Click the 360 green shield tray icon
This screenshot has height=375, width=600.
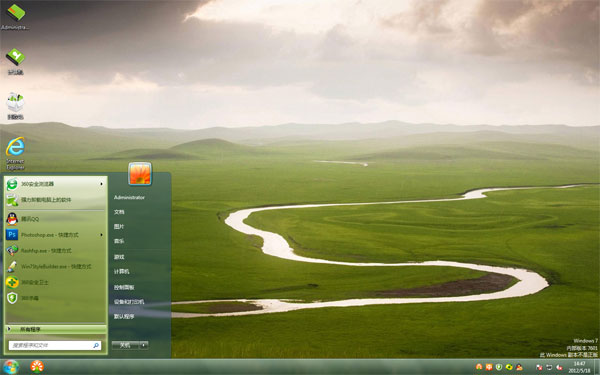[x=499, y=367]
